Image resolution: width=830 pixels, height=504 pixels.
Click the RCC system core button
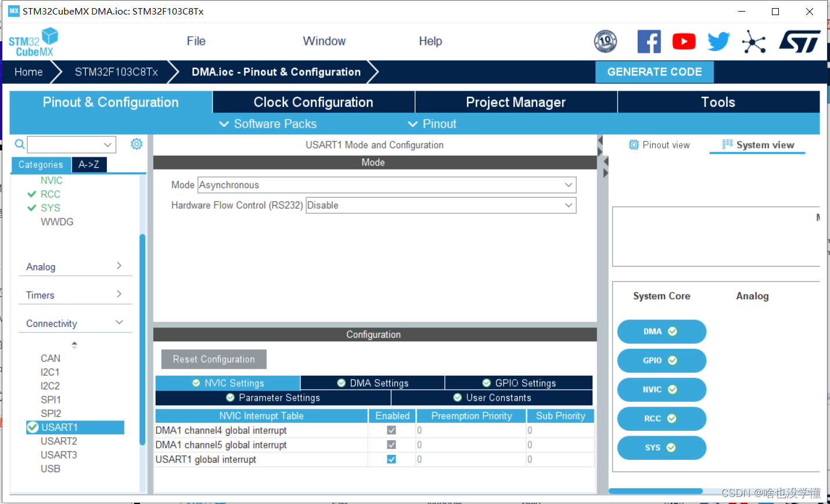pyautogui.click(x=662, y=419)
